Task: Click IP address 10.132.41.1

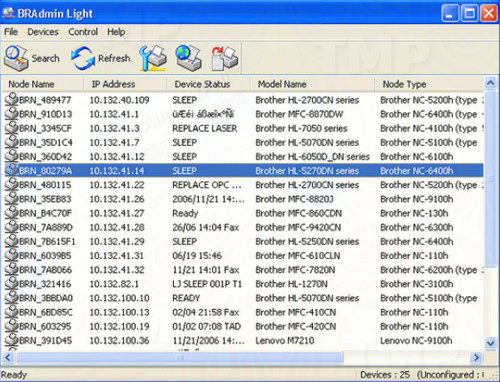Action: pos(114,114)
